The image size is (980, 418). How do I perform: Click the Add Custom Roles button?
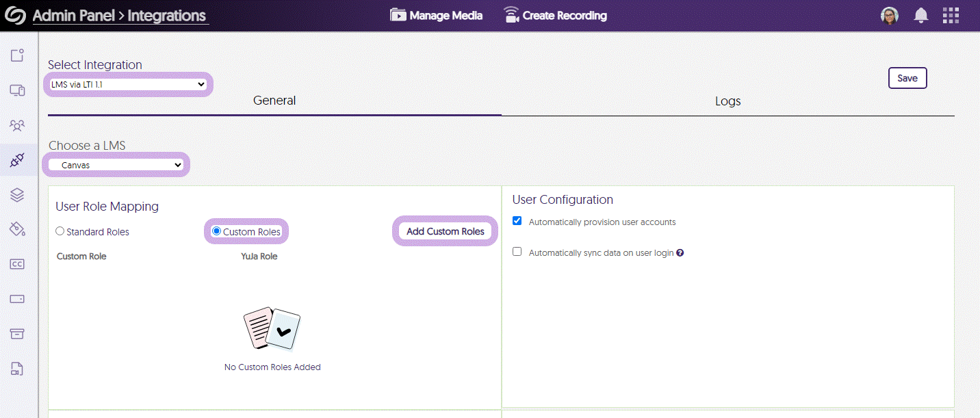445,231
